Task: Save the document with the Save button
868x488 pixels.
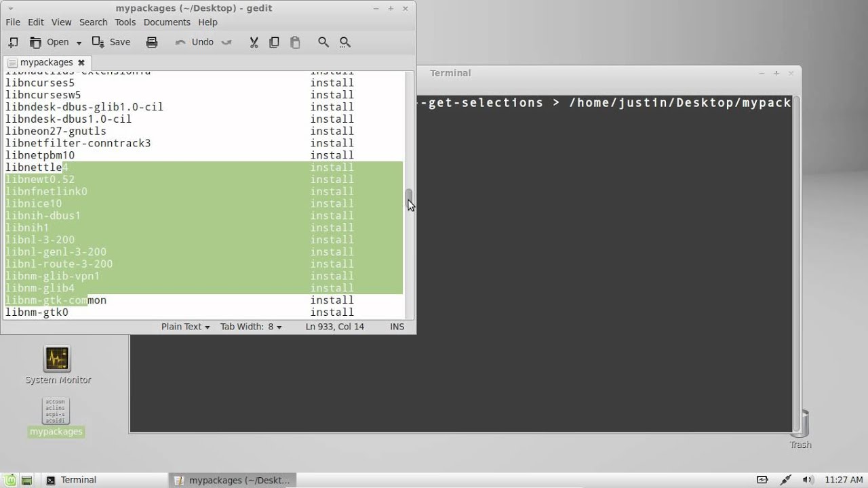Action: [111, 42]
